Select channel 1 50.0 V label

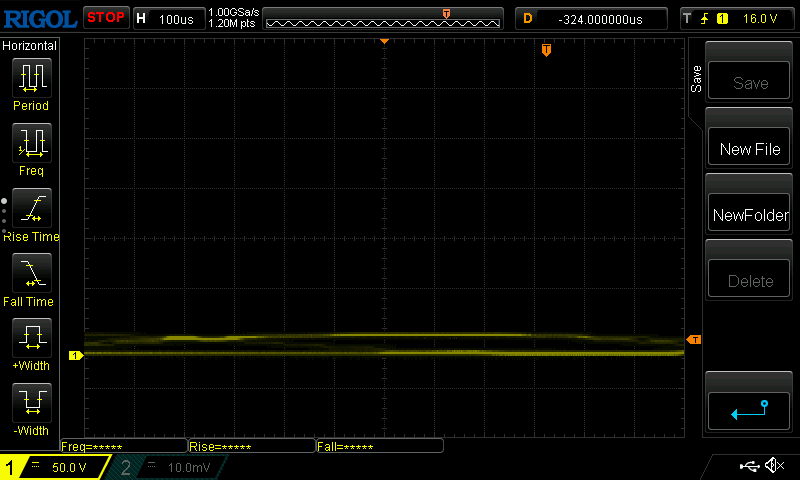(x=69, y=467)
